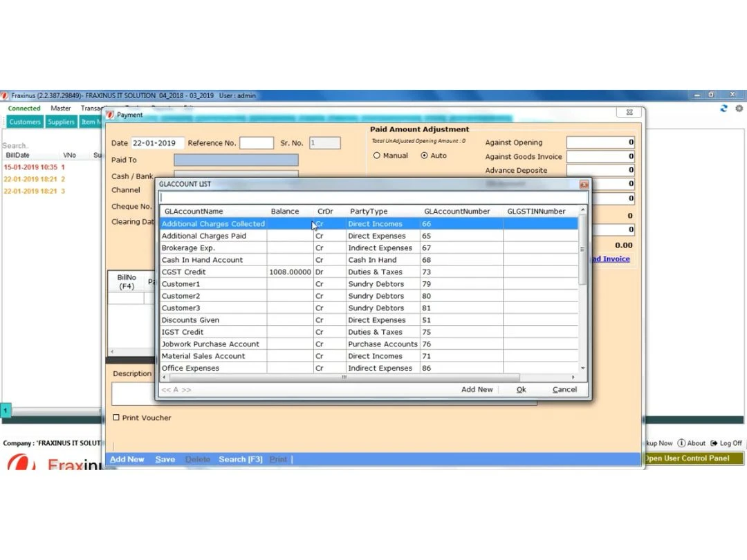Select the Manual adjustment radio button

pos(377,156)
